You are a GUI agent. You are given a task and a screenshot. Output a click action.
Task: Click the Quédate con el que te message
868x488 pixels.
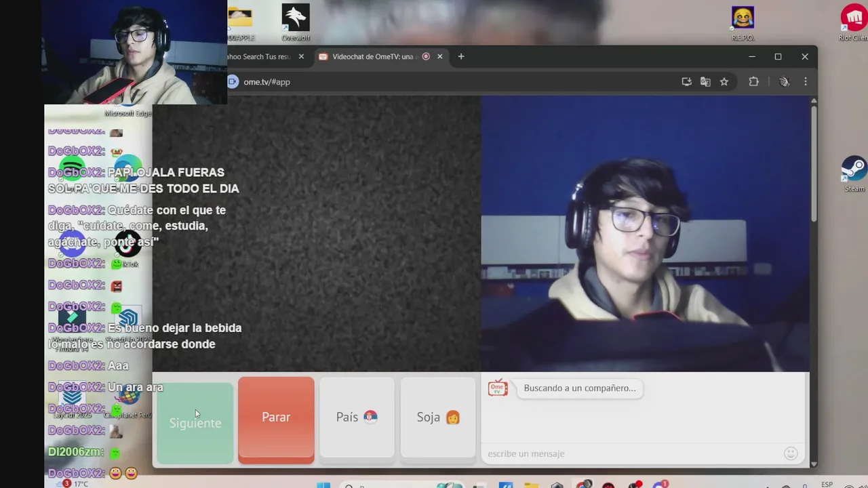point(137,226)
